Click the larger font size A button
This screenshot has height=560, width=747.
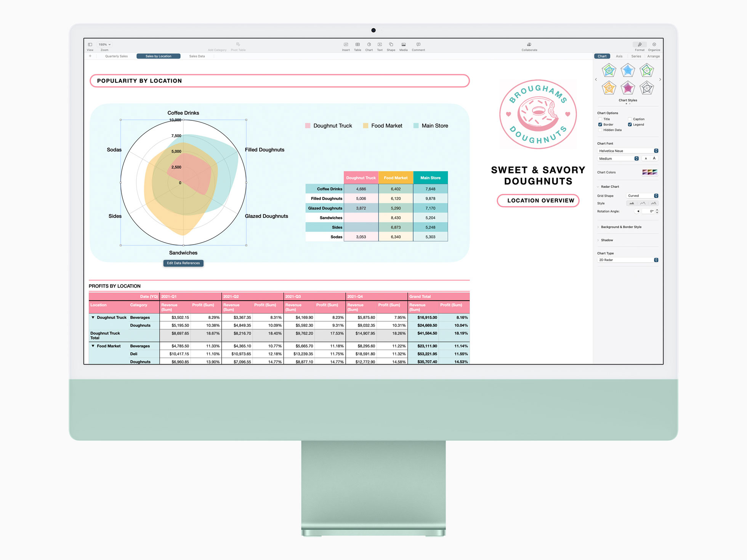coord(654,158)
